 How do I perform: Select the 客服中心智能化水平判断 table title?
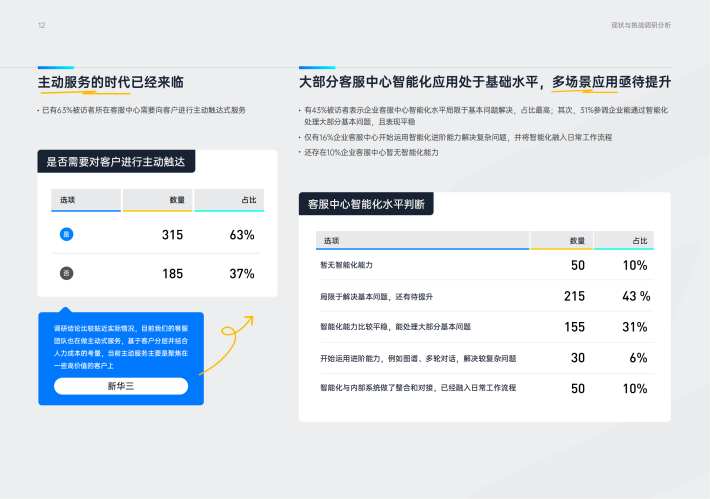[365, 204]
